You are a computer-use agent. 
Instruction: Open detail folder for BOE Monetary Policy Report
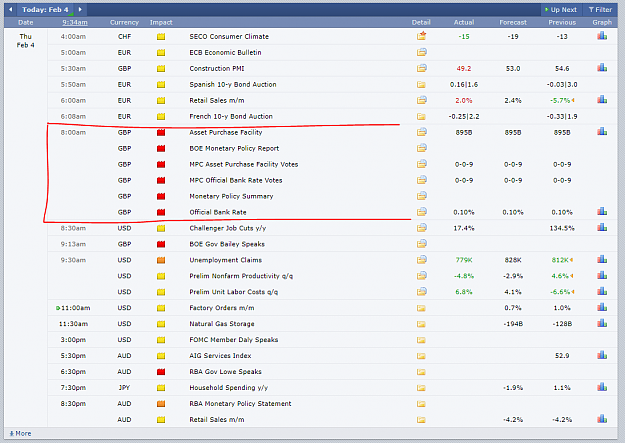pos(421,148)
